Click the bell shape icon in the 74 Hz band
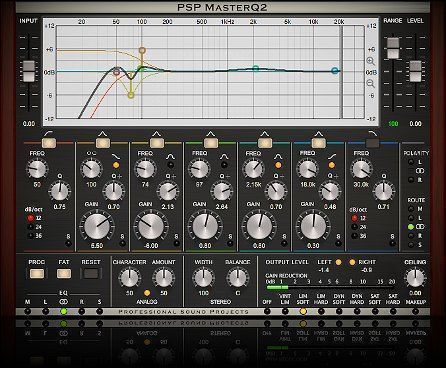 (170, 156)
